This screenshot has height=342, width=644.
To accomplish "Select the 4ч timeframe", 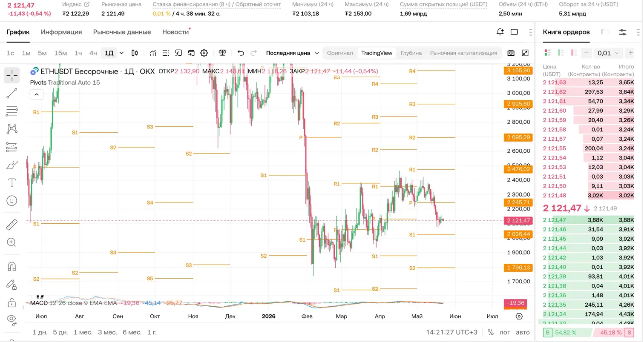I will coord(93,53).
